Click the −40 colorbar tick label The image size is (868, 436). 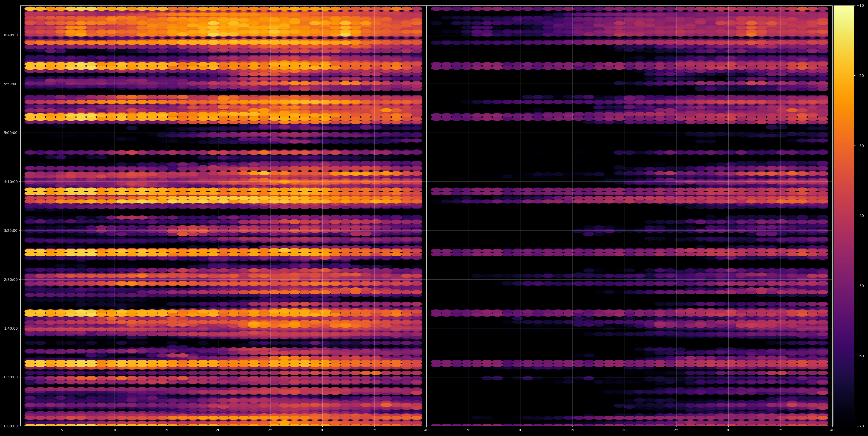point(860,216)
